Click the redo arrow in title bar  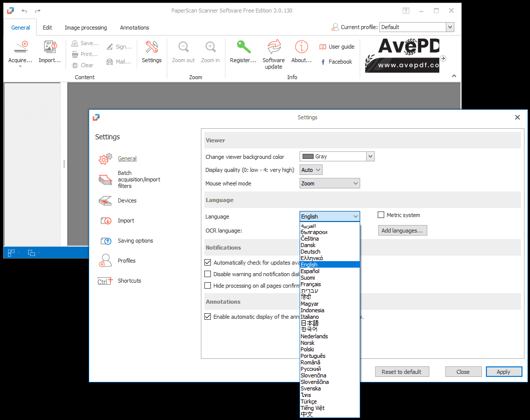pos(38,11)
